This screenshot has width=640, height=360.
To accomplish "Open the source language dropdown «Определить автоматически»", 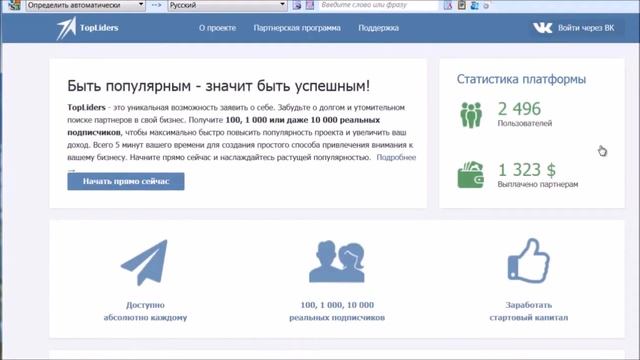I will [x=85, y=5].
